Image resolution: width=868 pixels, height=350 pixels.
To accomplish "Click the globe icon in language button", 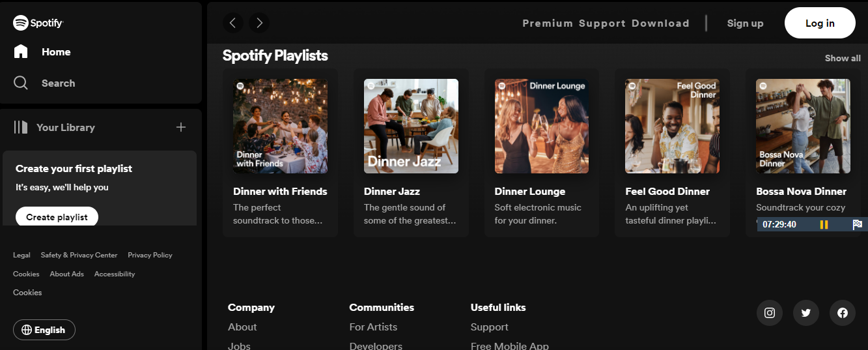I will 27,330.
